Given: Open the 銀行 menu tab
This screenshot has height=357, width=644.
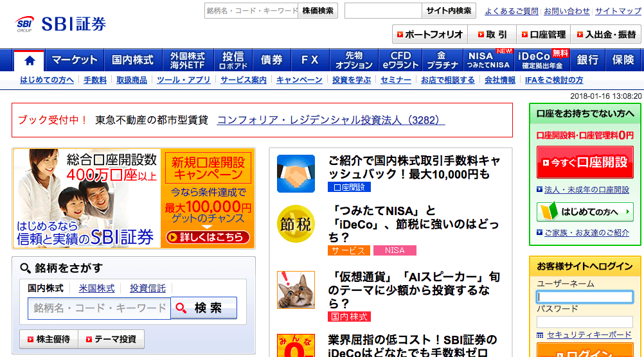Looking at the screenshot, I should coord(587,60).
